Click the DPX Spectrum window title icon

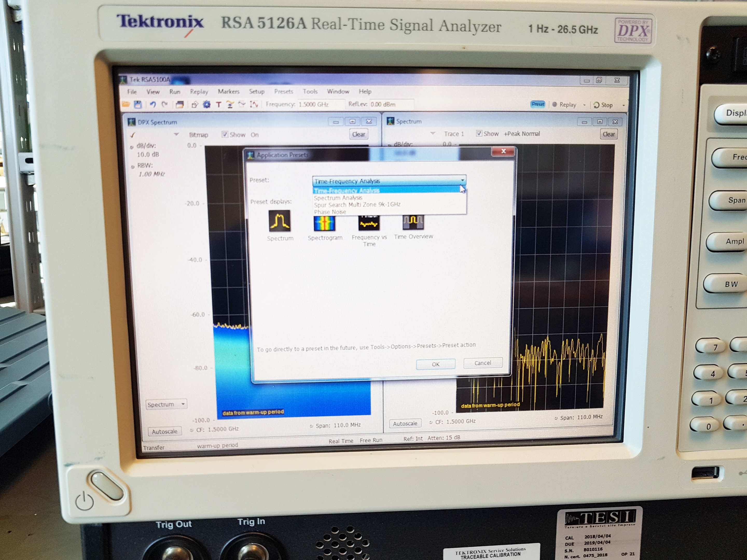131,122
